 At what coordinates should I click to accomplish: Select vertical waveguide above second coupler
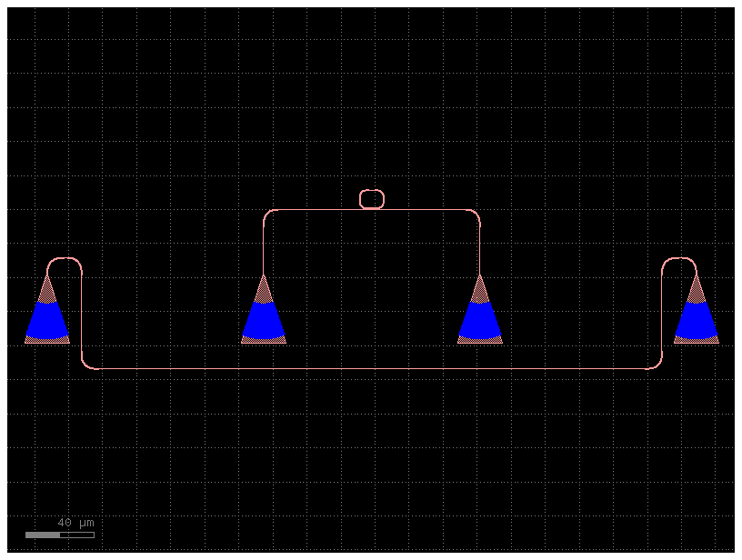point(264,247)
